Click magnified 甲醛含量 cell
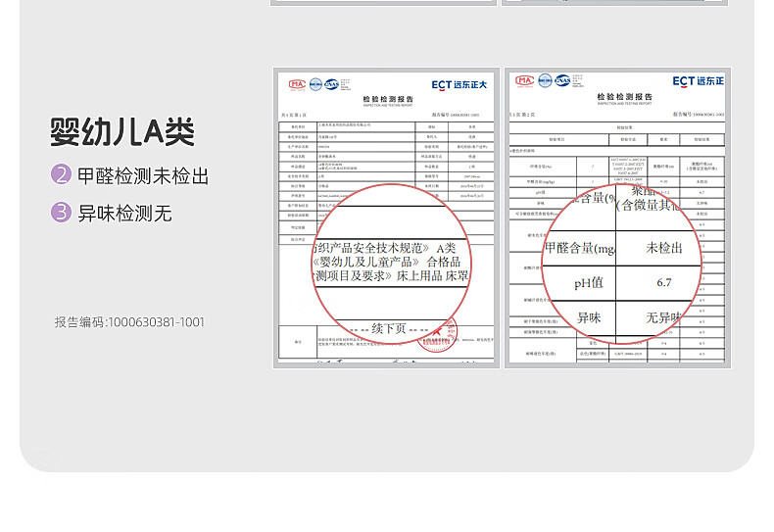The image size is (774, 532). coord(580,248)
